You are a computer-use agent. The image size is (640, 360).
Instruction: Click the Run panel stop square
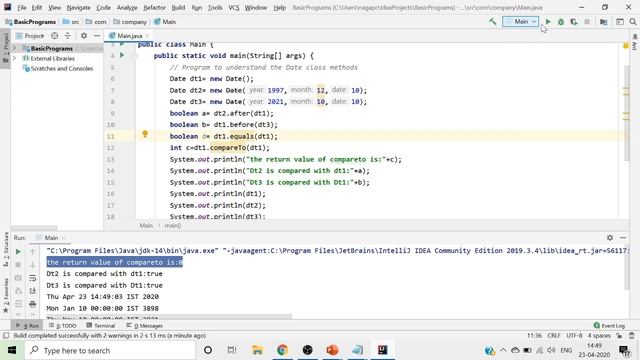tap(18, 265)
